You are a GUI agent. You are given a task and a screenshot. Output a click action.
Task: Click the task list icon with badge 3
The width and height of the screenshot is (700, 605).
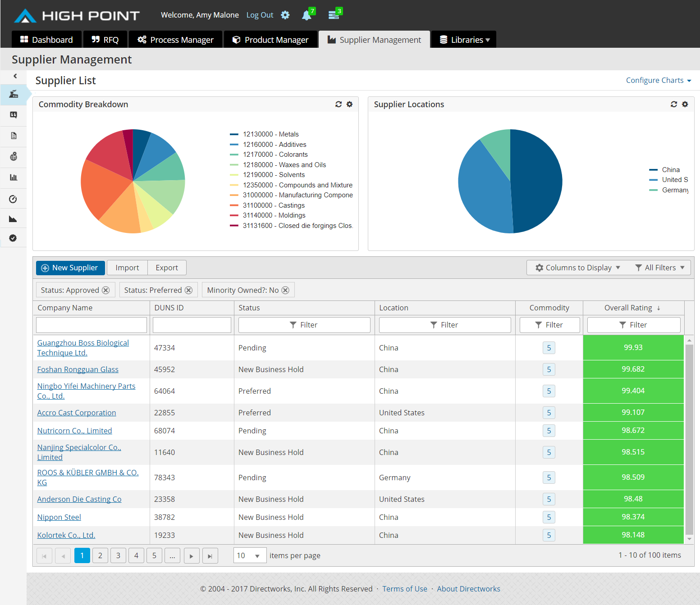pyautogui.click(x=334, y=15)
